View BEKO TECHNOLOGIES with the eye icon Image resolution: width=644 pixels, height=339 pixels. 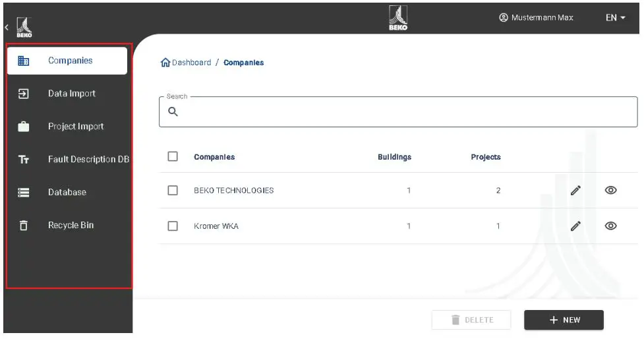tap(611, 190)
